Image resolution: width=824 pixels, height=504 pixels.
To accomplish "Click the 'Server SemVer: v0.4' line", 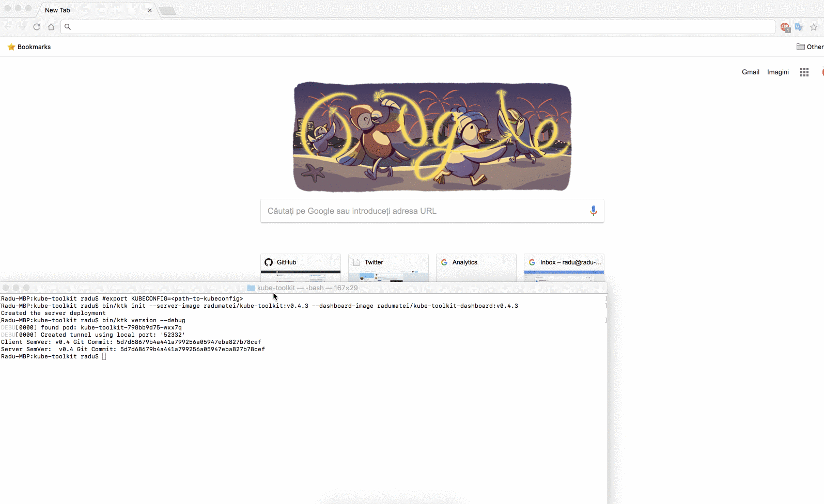I will click(133, 349).
